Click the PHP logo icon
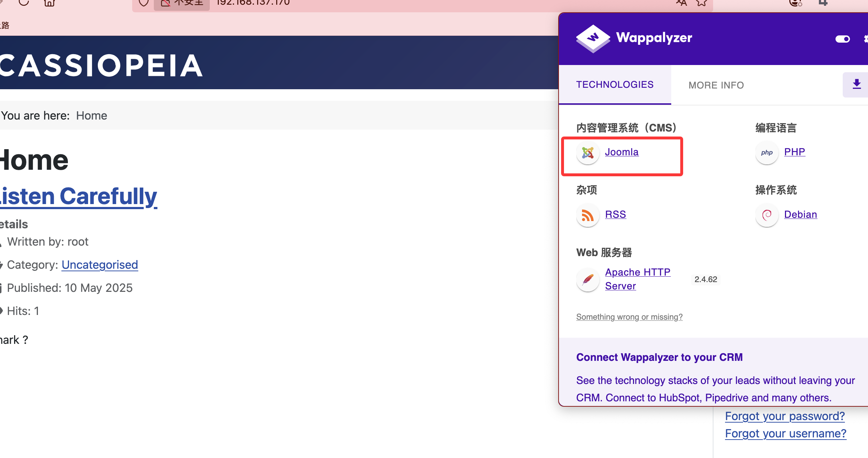The image size is (868, 458). click(x=767, y=152)
